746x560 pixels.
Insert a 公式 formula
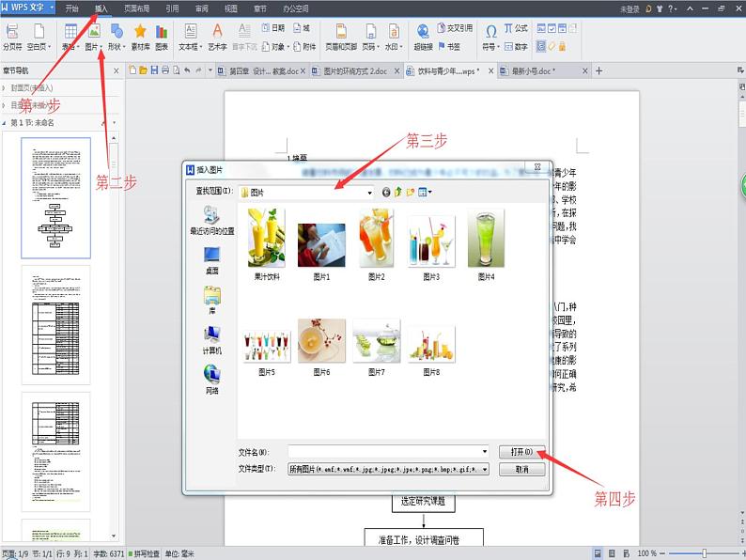[516, 28]
